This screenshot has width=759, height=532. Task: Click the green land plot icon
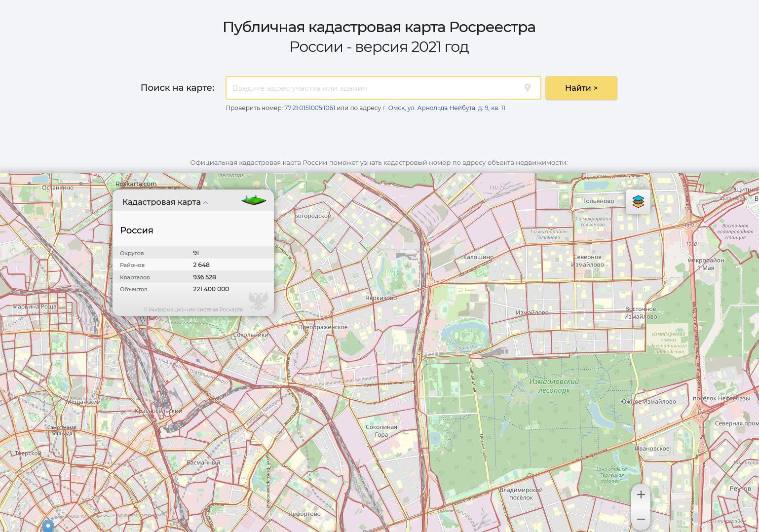click(x=254, y=200)
